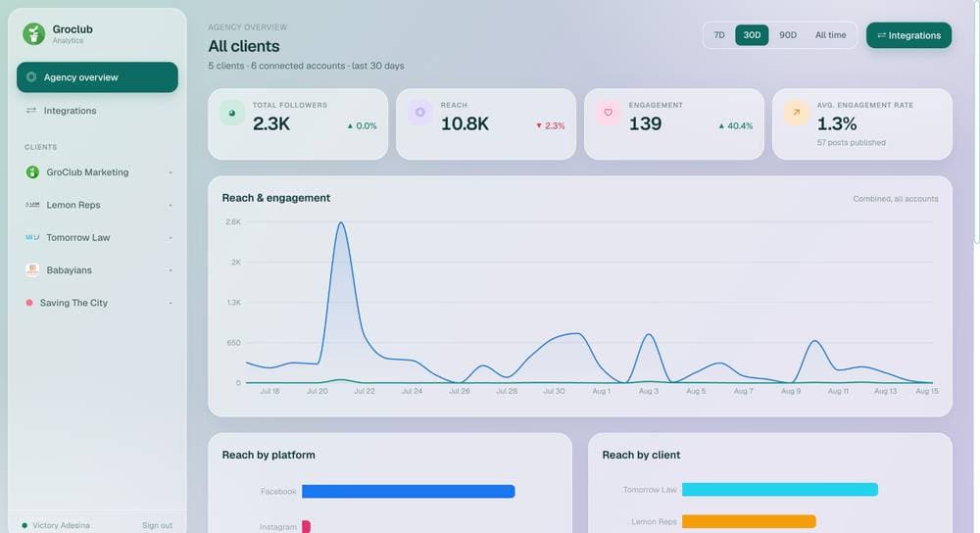Image resolution: width=980 pixels, height=533 pixels.
Task: Click the green Integrations button at top right
Action: tap(908, 35)
